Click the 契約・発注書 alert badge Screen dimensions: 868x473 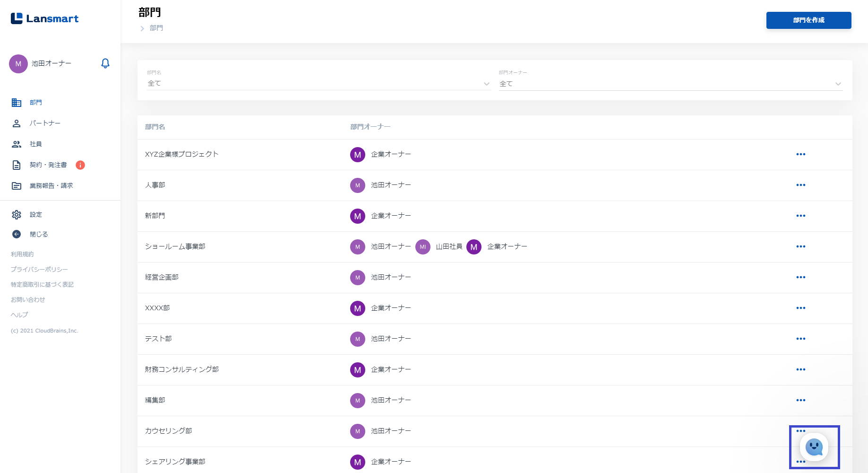click(x=80, y=165)
